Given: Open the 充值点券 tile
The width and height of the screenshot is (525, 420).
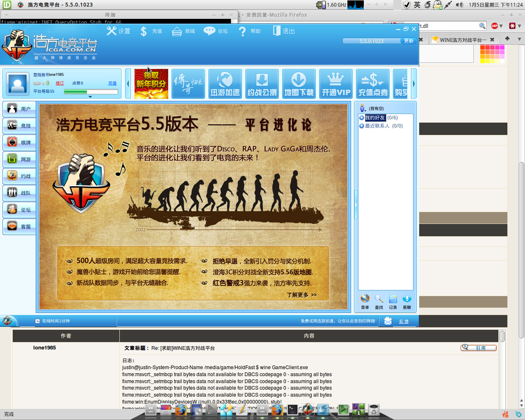Looking at the screenshot, I should click(373, 84).
